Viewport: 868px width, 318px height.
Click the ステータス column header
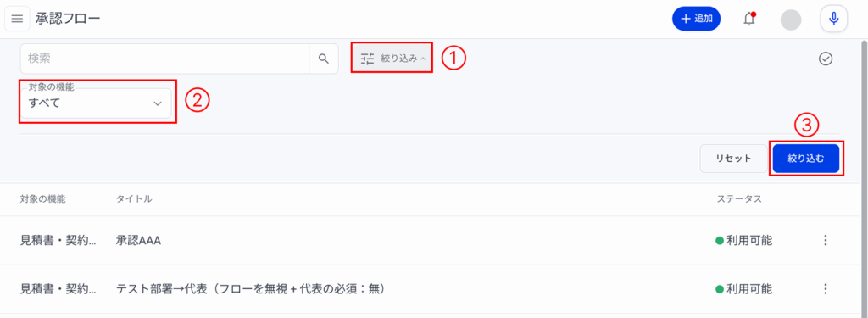739,199
